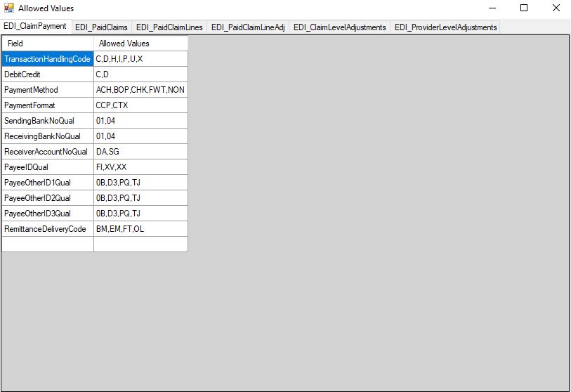Click allowed values for PayeeOtherID2Qual

click(x=141, y=198)
